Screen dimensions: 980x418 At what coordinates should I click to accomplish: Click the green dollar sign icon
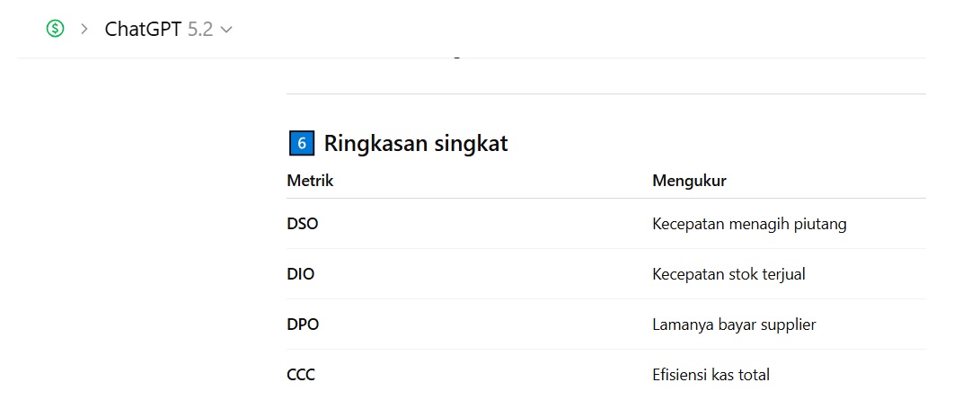click(x=56, y=29)
